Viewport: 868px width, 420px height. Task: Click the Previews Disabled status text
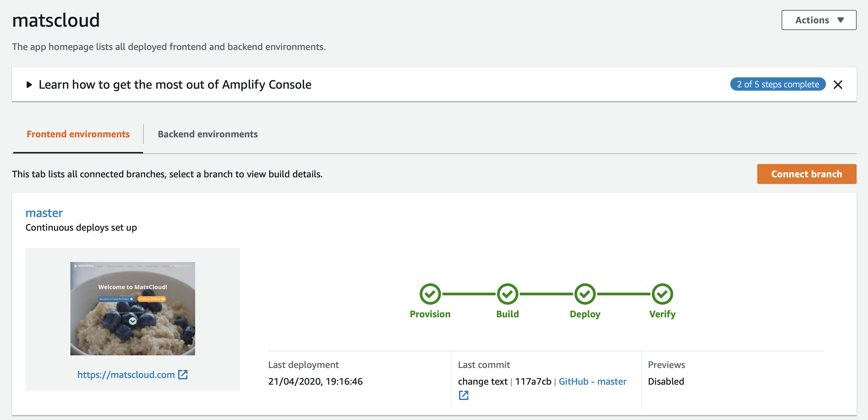666,381
